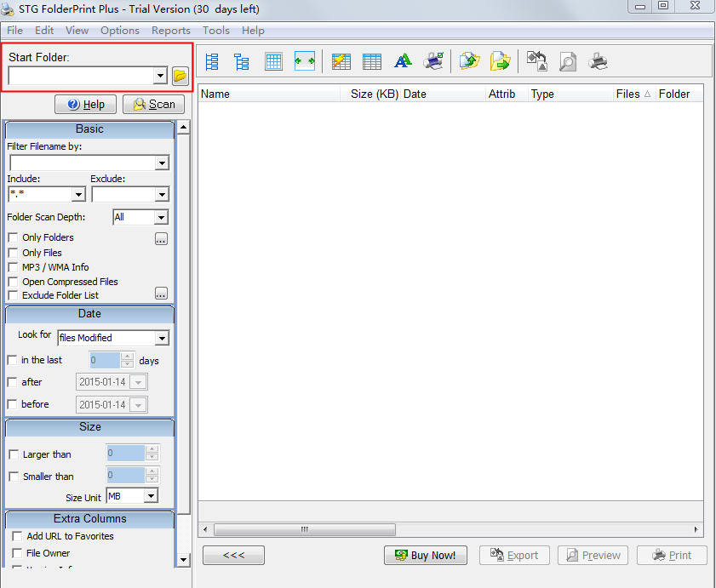Click the Export button at bottom
716x588 pixels.
[x=514, y=555]
